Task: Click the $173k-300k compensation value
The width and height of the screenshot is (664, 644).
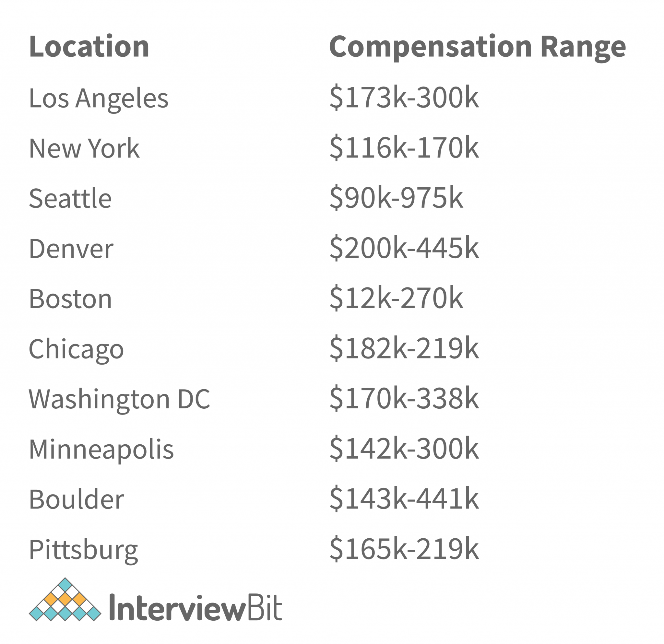Action: [404, 98]
